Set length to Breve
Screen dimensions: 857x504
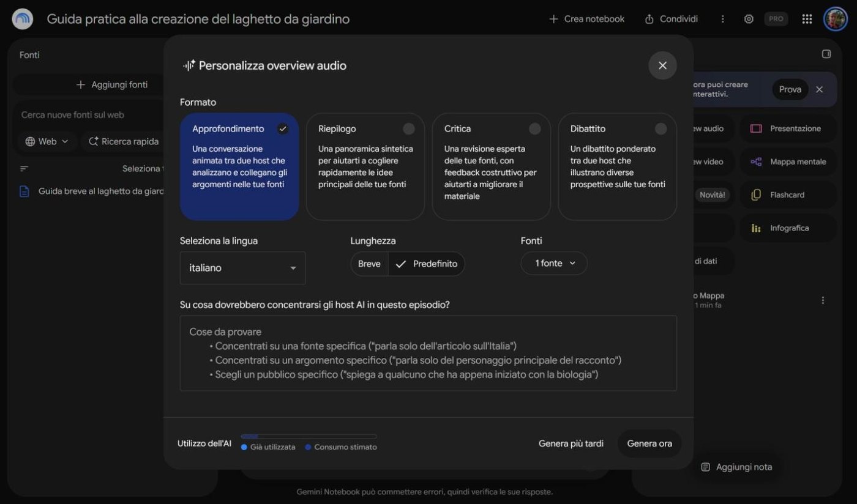tap(369, 264)
